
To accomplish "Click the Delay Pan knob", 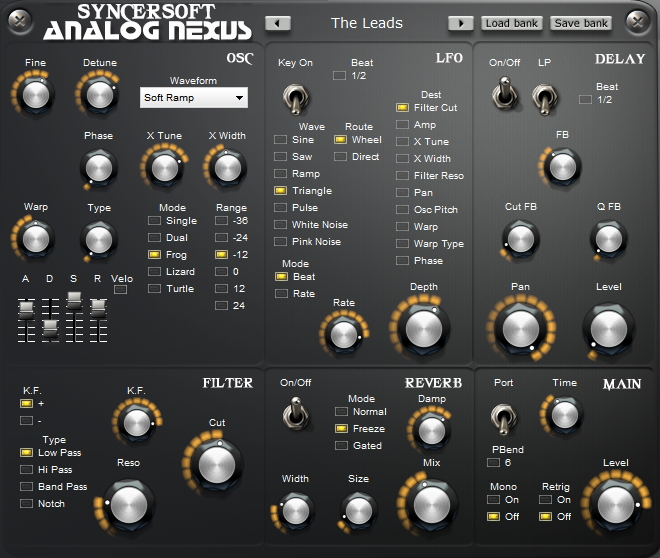I will [x=521, y=329].
